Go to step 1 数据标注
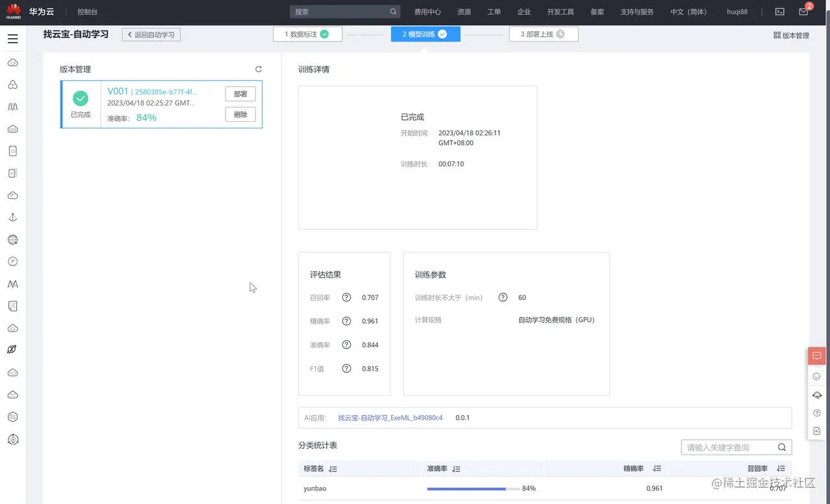The height and width of the screenshot is (504, 830). 307,34
